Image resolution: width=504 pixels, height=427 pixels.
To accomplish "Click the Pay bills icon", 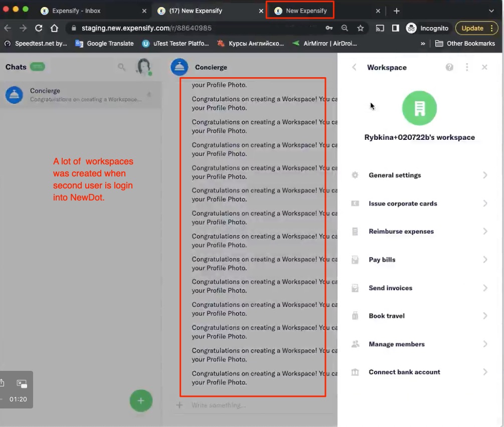I will coord(355,260).
